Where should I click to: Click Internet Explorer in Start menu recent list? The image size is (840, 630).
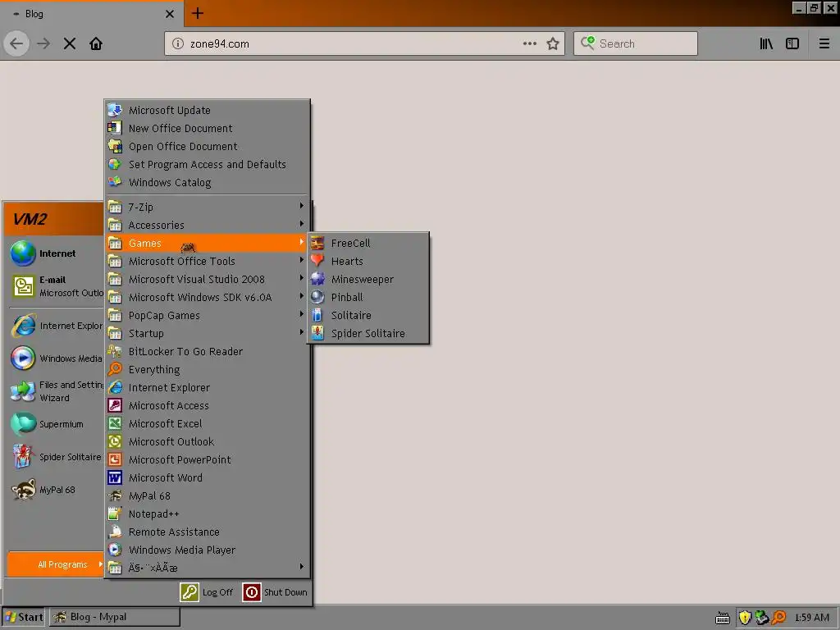pos(55,326)
